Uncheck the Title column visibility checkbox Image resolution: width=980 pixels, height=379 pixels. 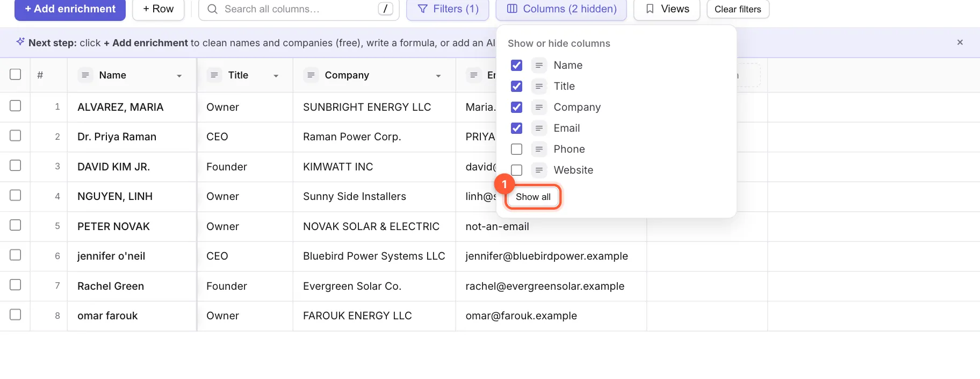(516, 86)
